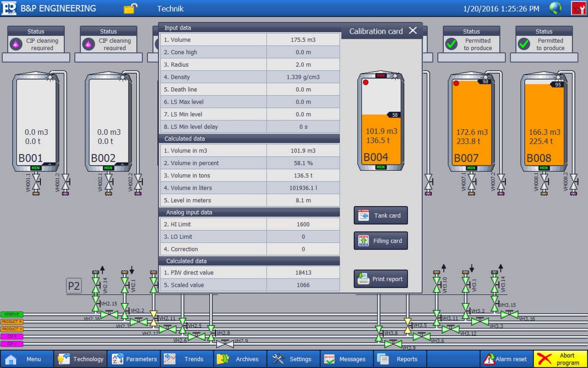The width and height of the screenshot is (588, 368).
Task: Open the Parameters tab
Action: coord(135,359)
